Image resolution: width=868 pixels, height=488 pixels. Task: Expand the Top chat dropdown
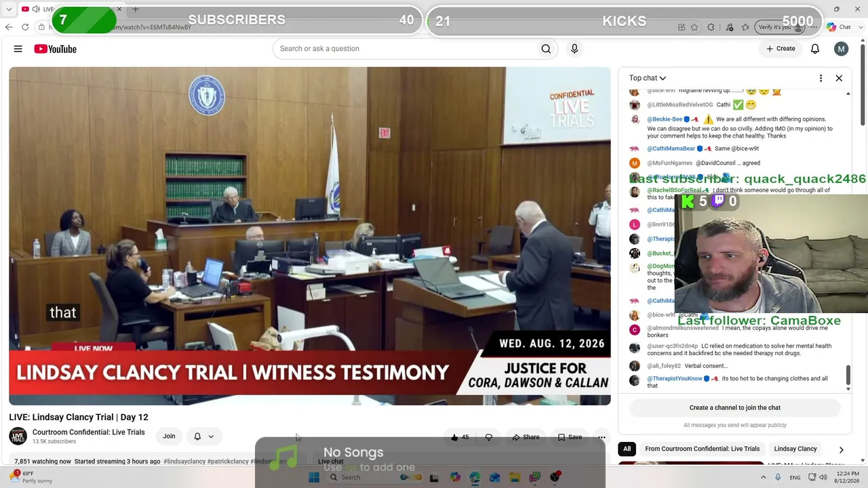tap(648, 78)
